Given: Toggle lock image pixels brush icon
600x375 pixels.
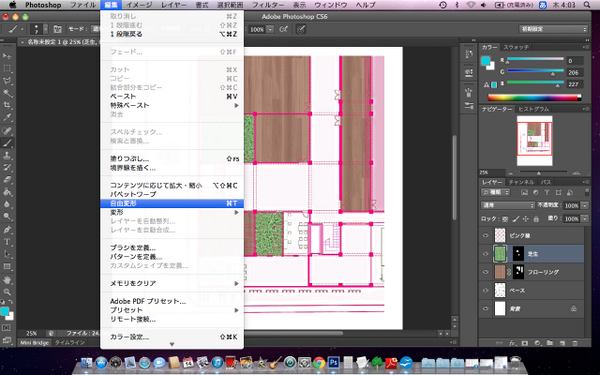Looking at the screenshot, I should point(515,219).
